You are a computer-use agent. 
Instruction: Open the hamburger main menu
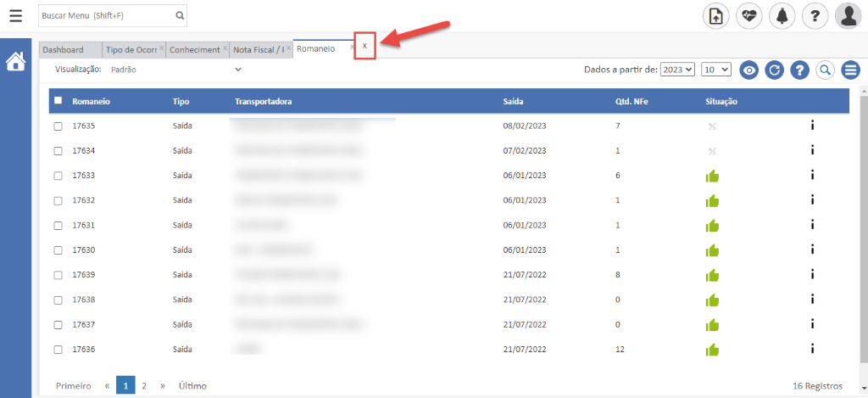coord(15,15)
